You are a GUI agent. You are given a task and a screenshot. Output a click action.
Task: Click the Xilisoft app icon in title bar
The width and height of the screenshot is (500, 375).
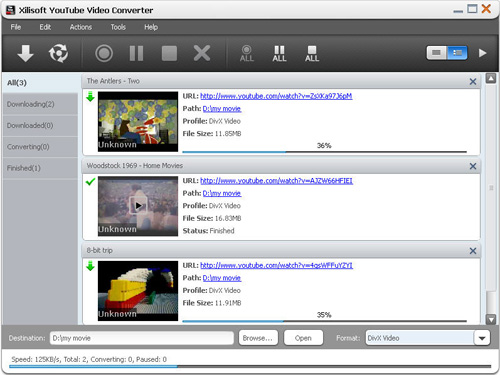10,10
